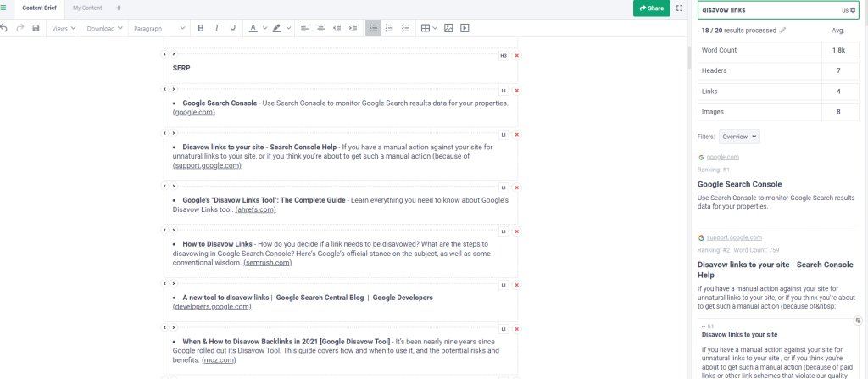Move the Google Search Console block left

(164, 89)
